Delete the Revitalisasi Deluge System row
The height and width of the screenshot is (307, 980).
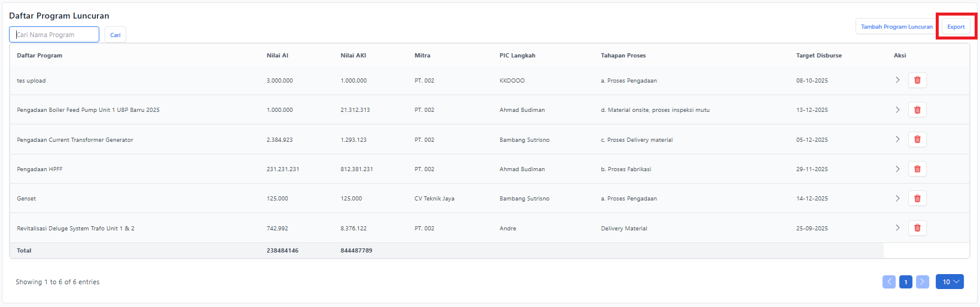click(917, 228)
